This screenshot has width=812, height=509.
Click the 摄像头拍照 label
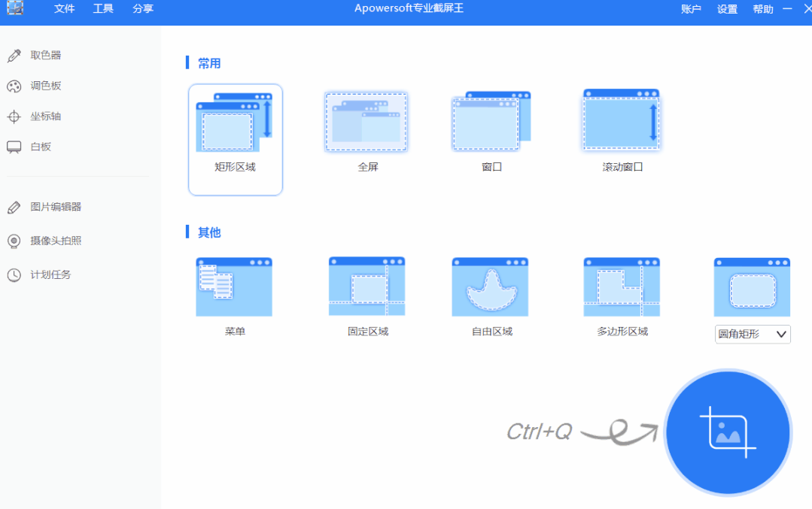coord(56,241)
